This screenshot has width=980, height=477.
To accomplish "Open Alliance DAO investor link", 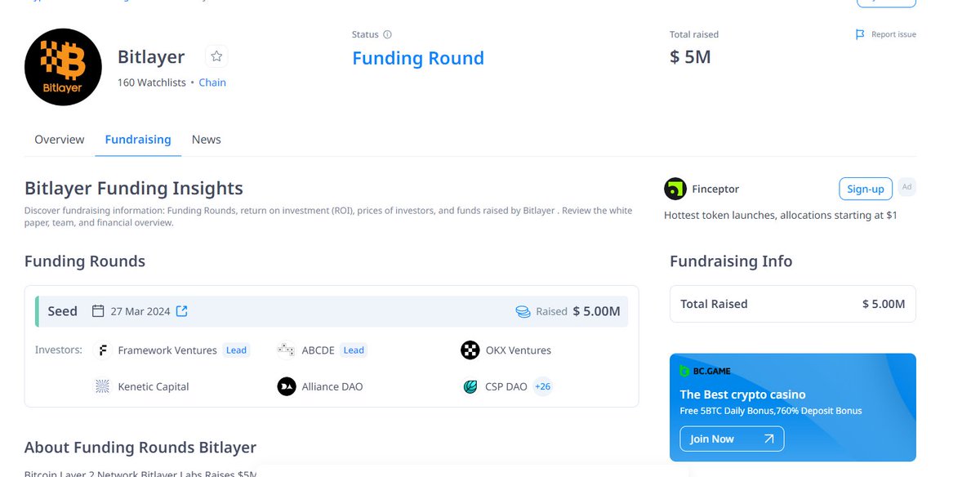I will (332, 386).
